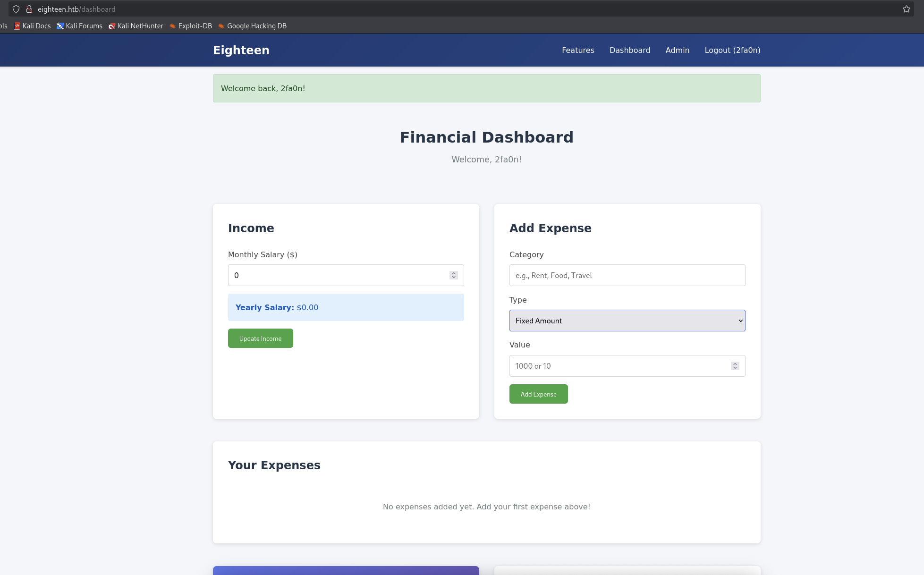Open the expense Type dropdown

tap(627, 321)
